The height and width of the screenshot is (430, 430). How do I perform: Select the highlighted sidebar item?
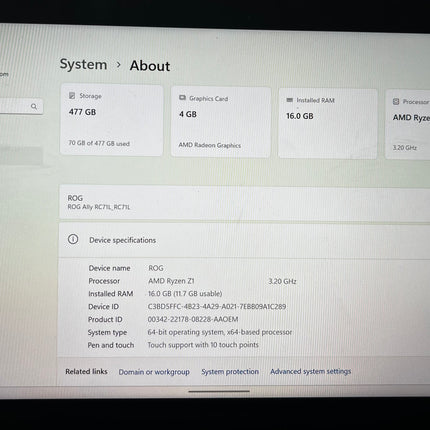[21, 155]
